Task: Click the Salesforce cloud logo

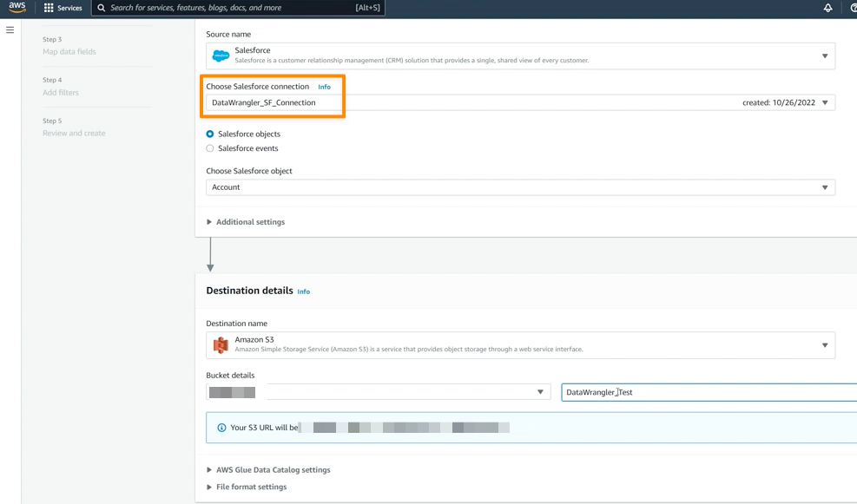Action: click(221, 56)
